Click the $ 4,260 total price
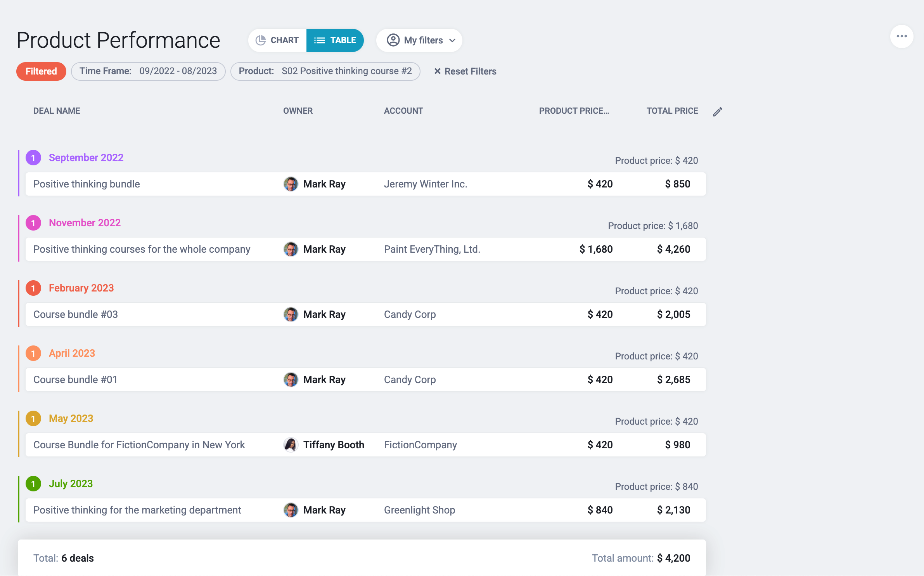The image size is (924, 576). tap(674, 249)
